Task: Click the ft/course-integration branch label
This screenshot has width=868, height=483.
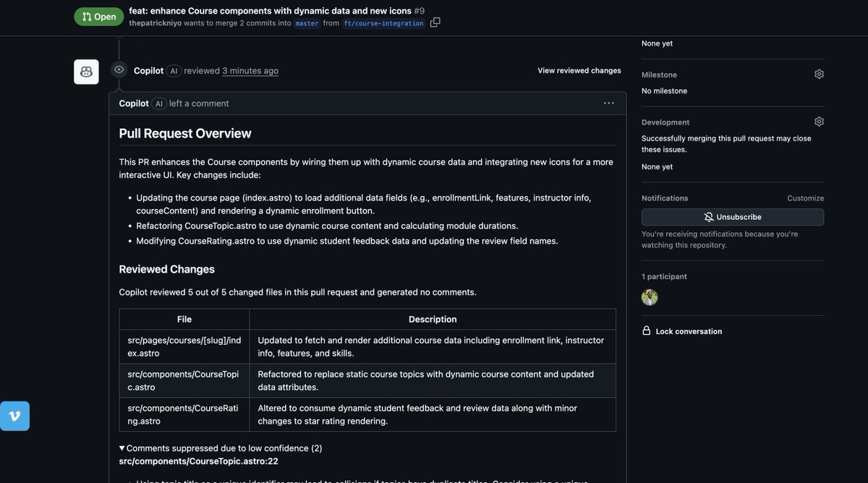Action: tap(383, 23)
